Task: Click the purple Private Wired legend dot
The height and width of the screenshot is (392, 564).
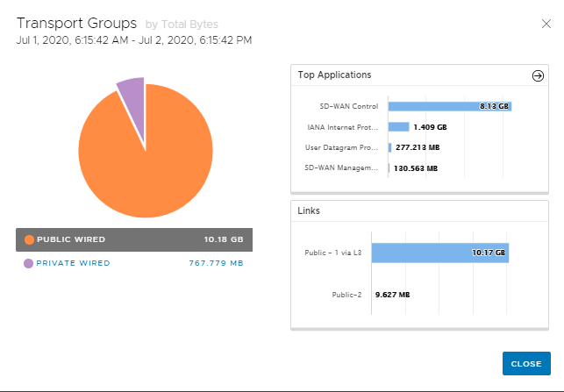Action: (x=29, y=262)
